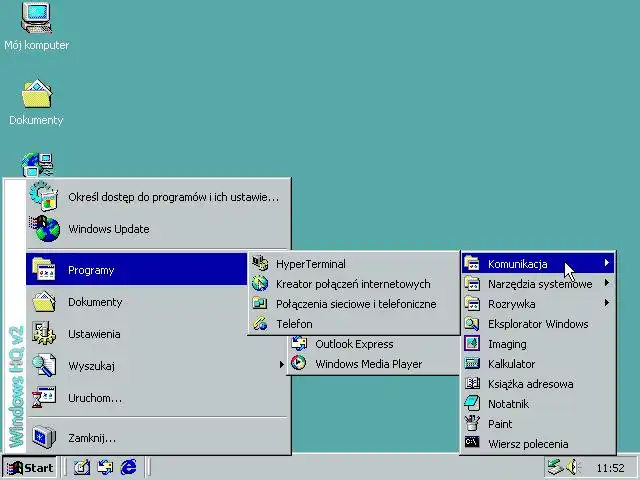Image resolution: width=640 pixels, height=480 pixels.
Task: Click the Imaging icon
Action: (472, 344)
